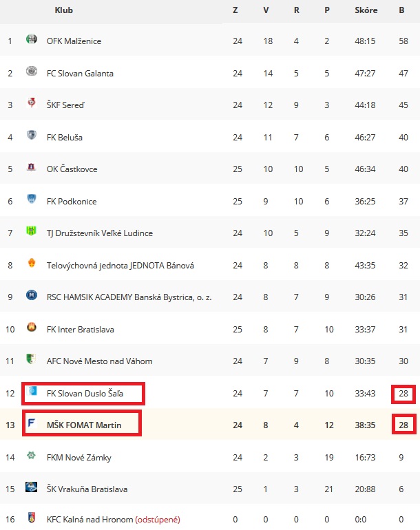Image resolution: width=420 pixels, height=530 pixels.
Task: Click the FK Podkonice blue crest
Action: coord(32,199)
